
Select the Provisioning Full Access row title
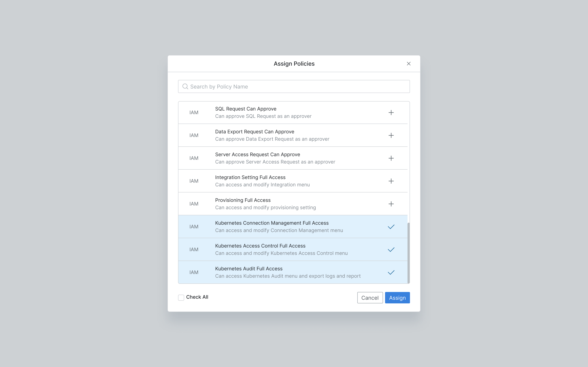click(243, 200)
